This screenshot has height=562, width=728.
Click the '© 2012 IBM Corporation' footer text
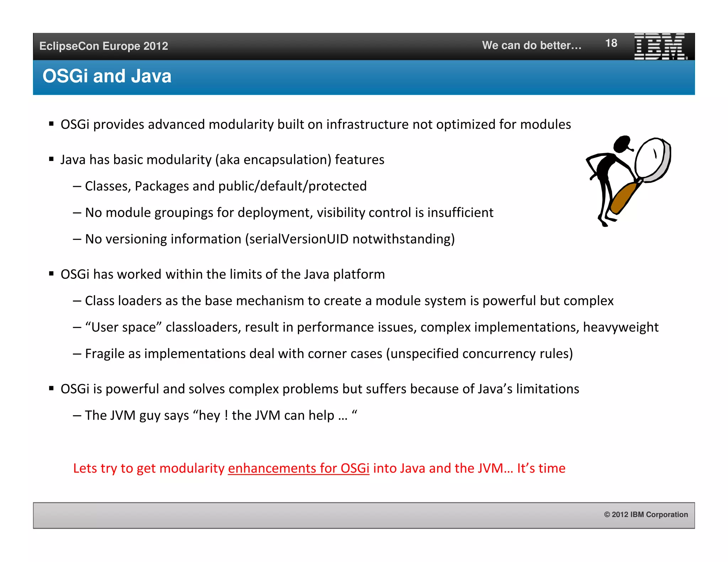tap(646, 514)
